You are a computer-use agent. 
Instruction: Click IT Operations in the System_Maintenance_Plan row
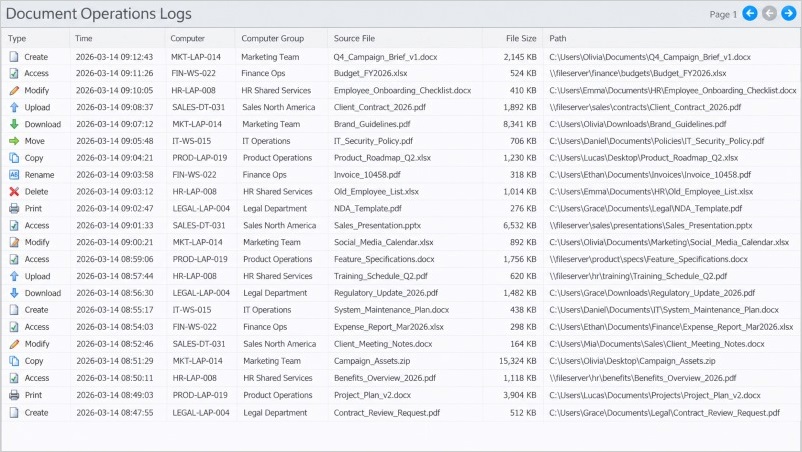pos(267,310)
